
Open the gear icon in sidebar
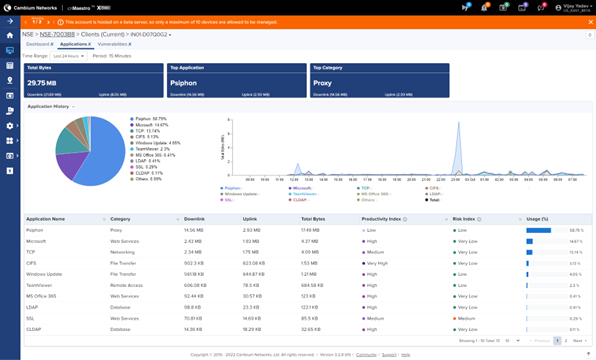coord(10,125)
